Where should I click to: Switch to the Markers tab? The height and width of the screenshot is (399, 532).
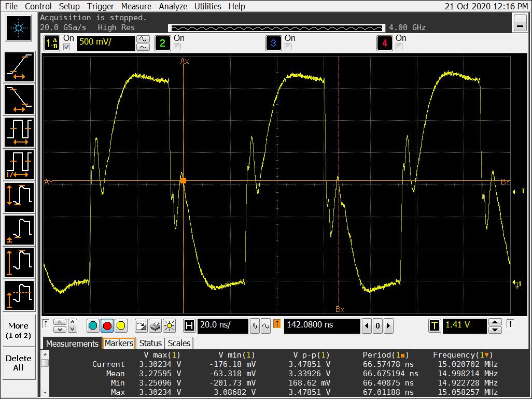point(119,344)
